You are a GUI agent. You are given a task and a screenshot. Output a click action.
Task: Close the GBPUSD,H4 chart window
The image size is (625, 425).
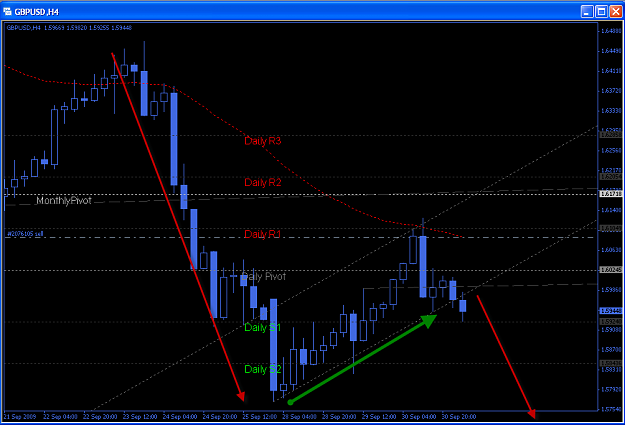coord(616,11)
